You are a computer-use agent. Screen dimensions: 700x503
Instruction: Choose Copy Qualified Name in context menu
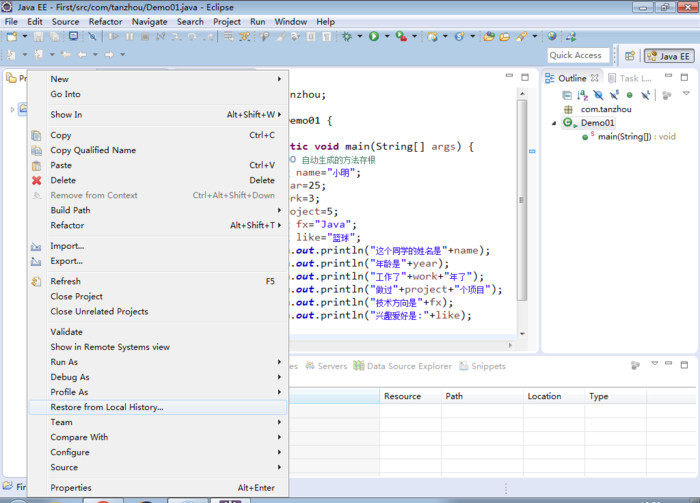click(x=158, y=150)
